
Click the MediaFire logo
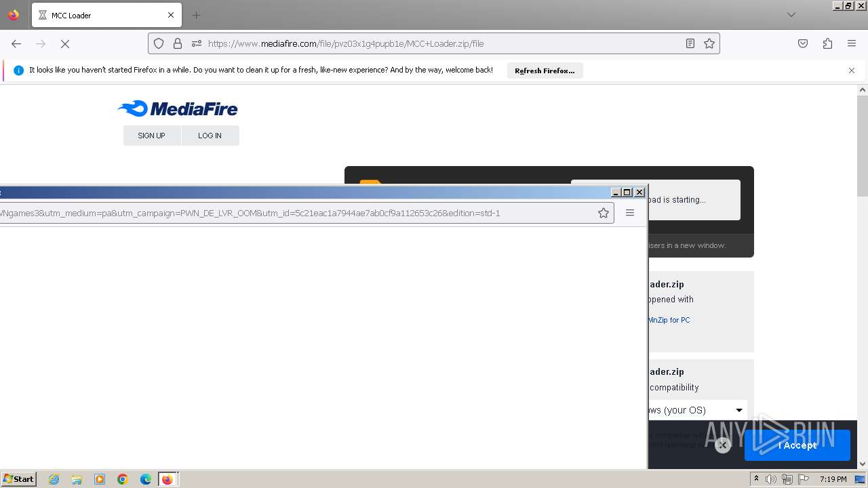[x=178, y=108]
